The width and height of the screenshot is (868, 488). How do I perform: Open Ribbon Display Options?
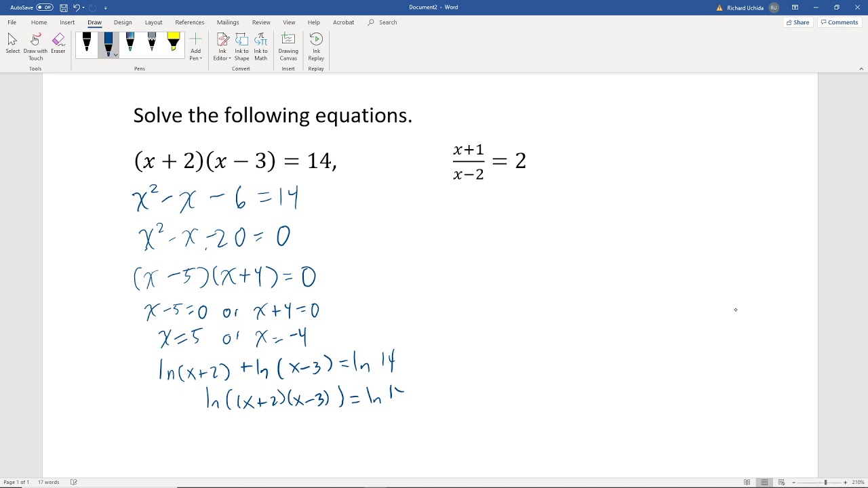pyautogui.click(x=795, y=7)
